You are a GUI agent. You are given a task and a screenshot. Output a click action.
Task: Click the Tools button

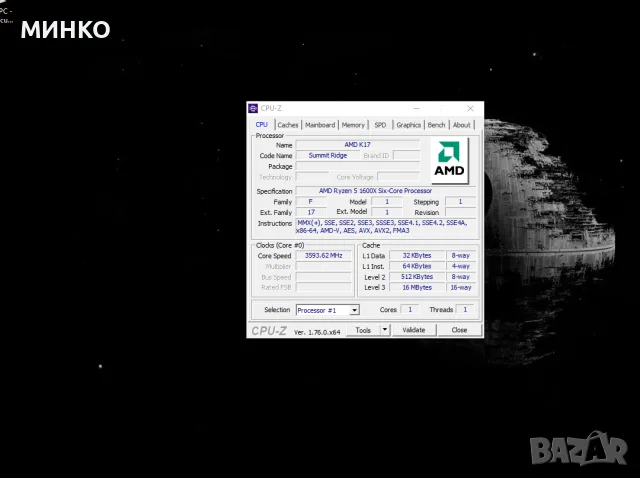[x=363, y=330]
